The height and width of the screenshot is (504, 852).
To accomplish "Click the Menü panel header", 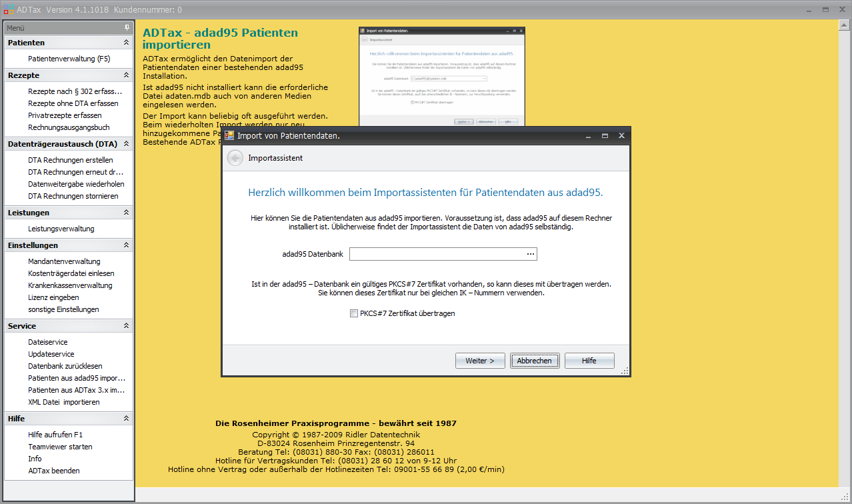I will click(x=69, y=28).
